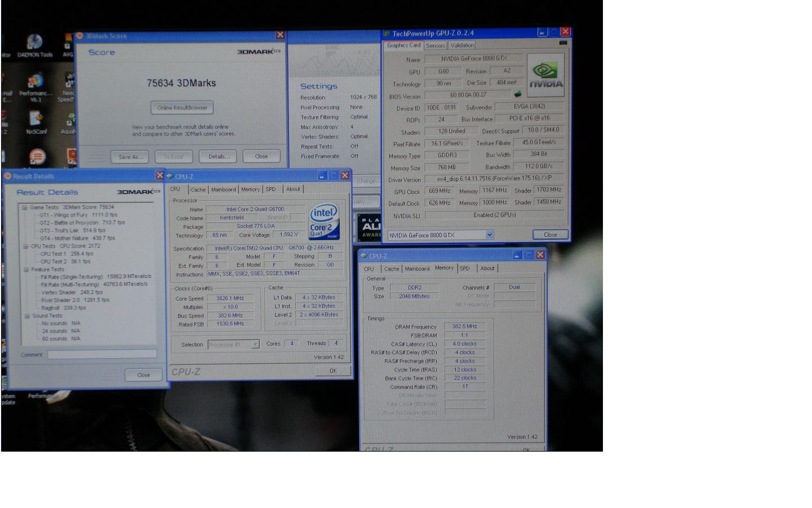Image resolution: width=812 pixels, height=508 pixels.
Task: Switch to About tab in CPU-Z memory window
Action: [487, 268]
